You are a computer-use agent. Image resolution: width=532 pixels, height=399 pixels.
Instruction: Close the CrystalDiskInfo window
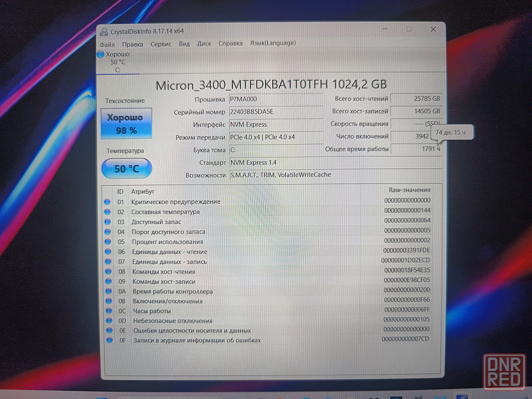point(433,29)
